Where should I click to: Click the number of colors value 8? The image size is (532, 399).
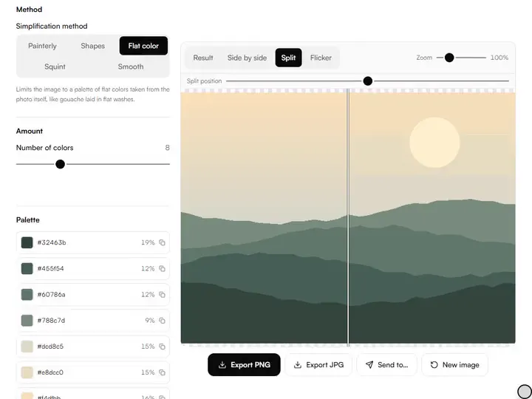[167, 148]
